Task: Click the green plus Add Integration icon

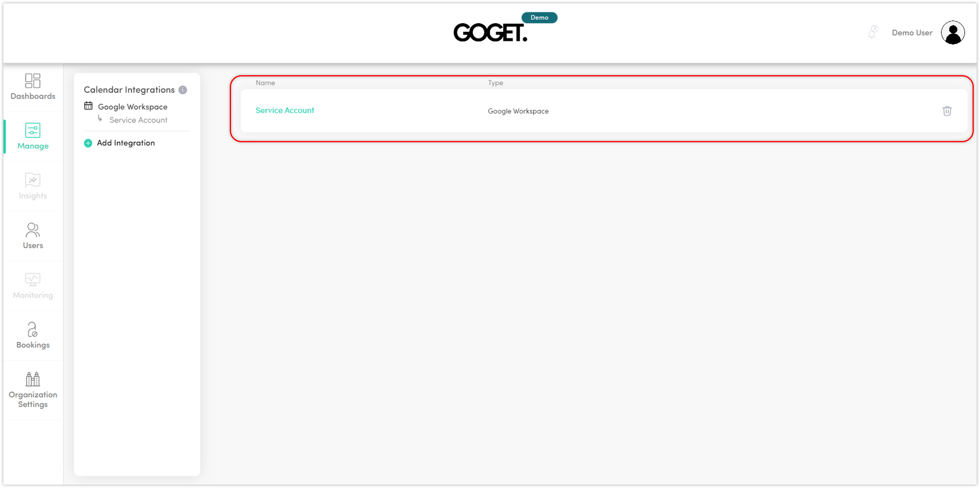Action: click(88, 143)
